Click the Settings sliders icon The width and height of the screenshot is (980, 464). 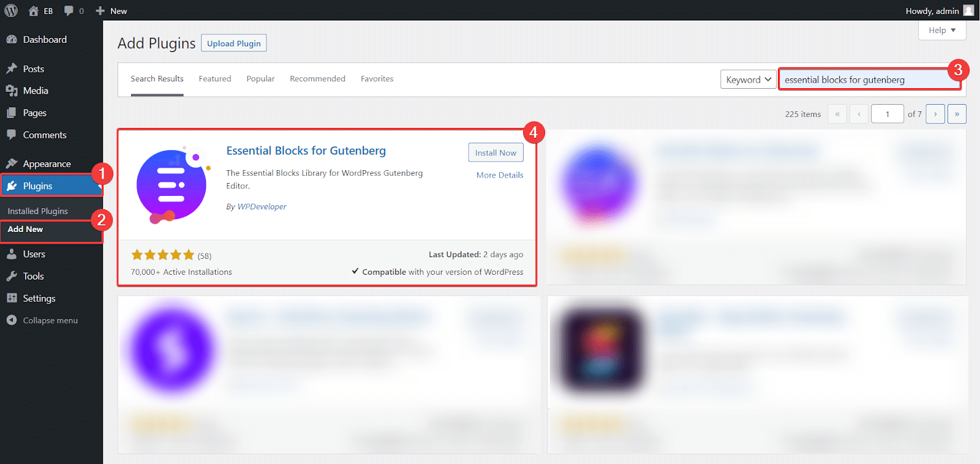pos(12,298)
